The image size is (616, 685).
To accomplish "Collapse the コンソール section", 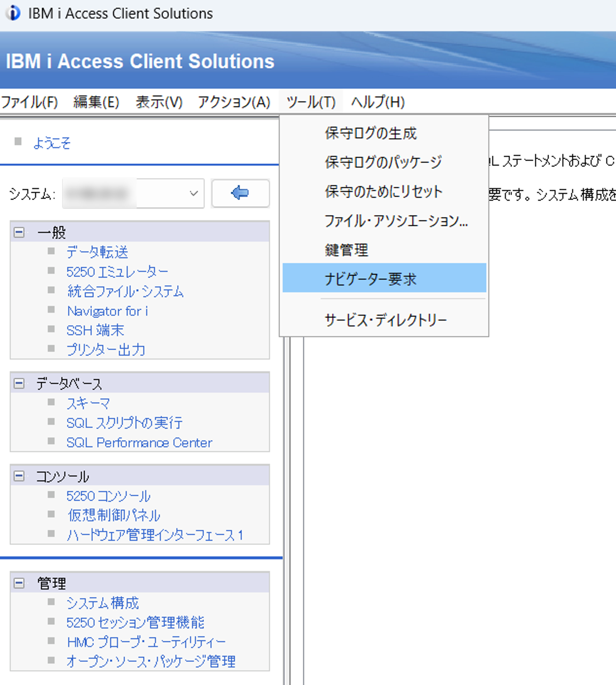I will [19, 476].
